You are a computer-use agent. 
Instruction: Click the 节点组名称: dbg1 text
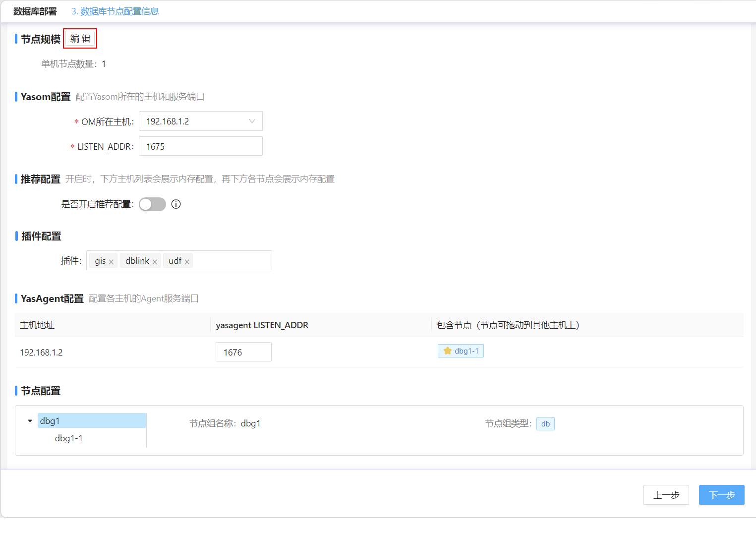(x=225, y=423)
